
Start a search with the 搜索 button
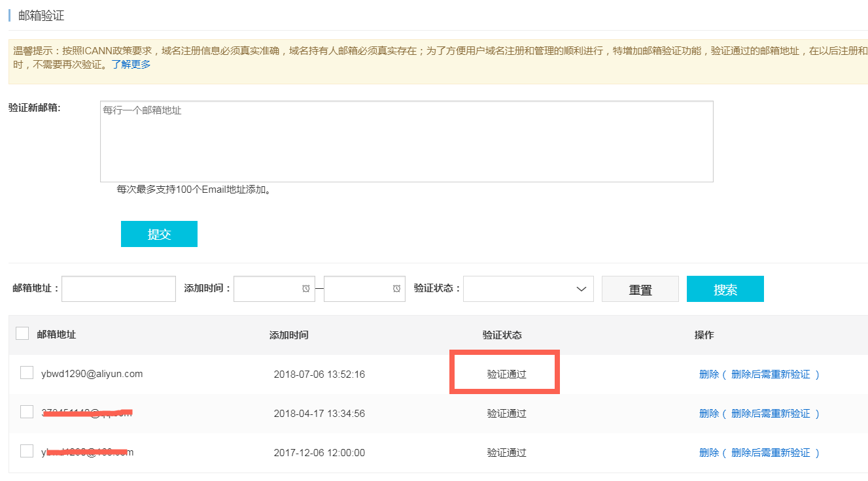[725, 288]
